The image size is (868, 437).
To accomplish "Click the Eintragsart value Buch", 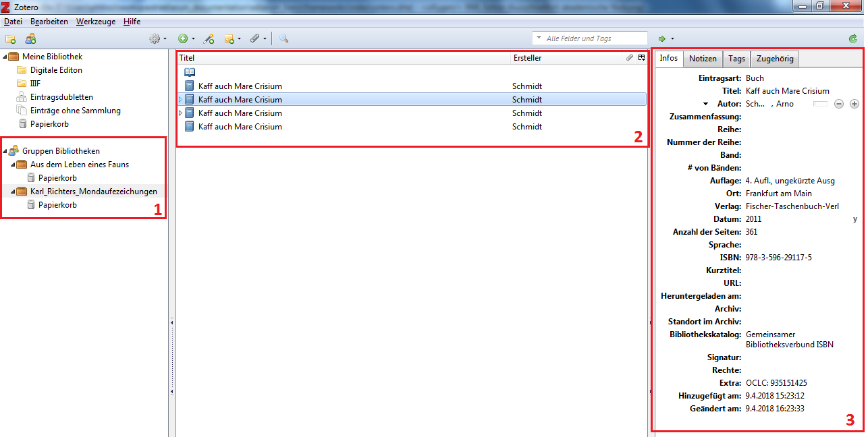I will pyautogui.click(x=755, y=78).
